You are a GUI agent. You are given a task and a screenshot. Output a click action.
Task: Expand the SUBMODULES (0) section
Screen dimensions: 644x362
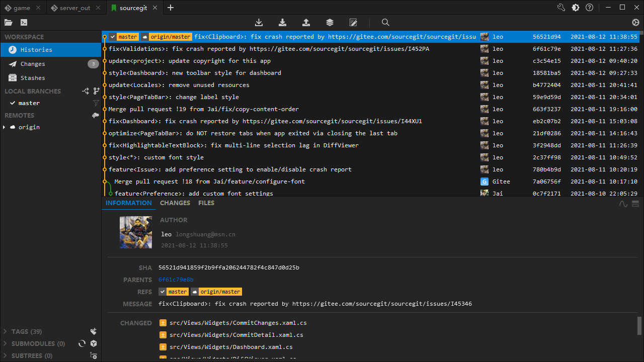pyautogui.click(x=5, y=343)
